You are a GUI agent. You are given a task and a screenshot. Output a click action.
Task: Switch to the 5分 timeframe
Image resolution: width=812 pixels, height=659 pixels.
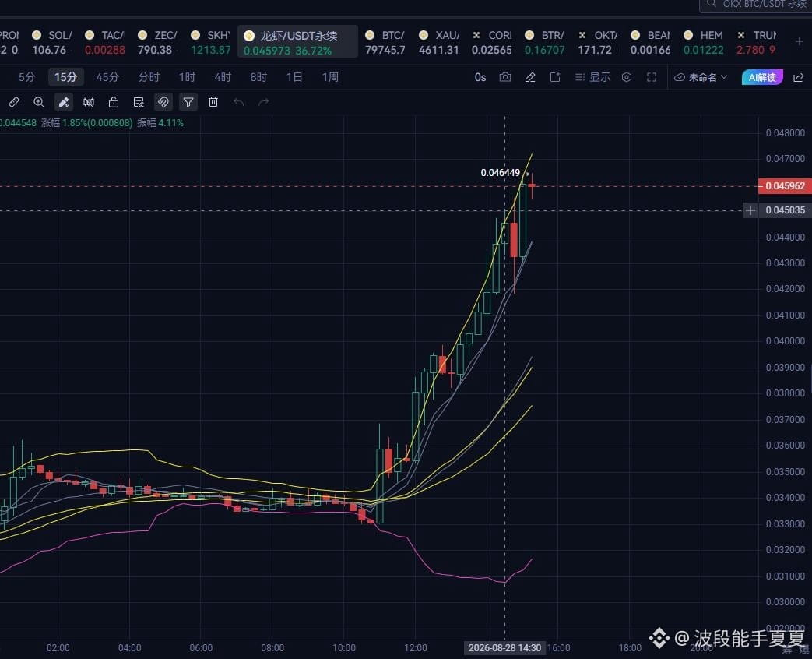(27, 77)
